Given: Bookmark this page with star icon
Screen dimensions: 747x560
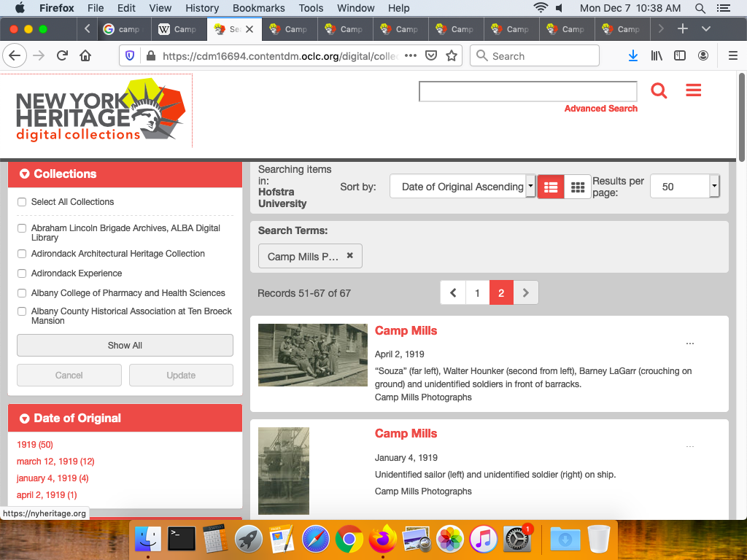Looking at the screenshot, I should pyautogui.click(x=452, y=56).
